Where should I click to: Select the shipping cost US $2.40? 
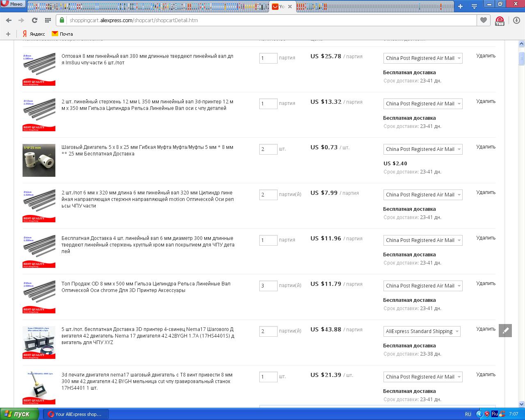coord(395,163)
